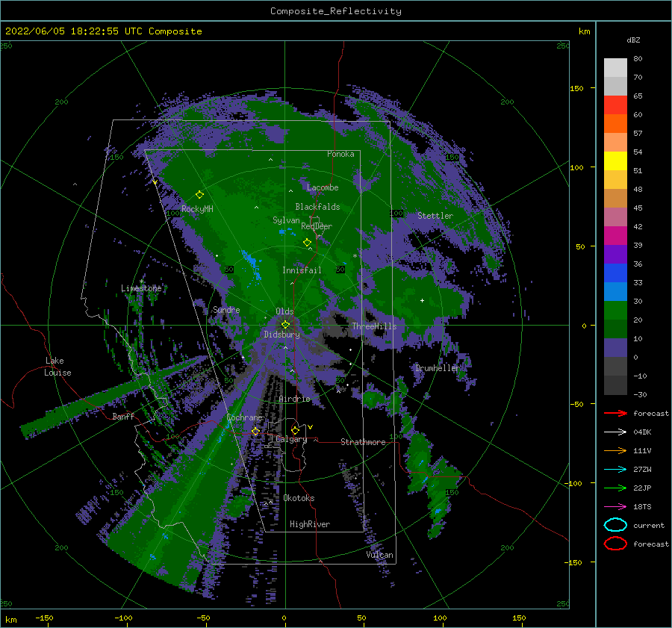This screenshot has width=672, height=628.
Task: Click the cyan current ellipse in legend
Action: tap(615, 525)
